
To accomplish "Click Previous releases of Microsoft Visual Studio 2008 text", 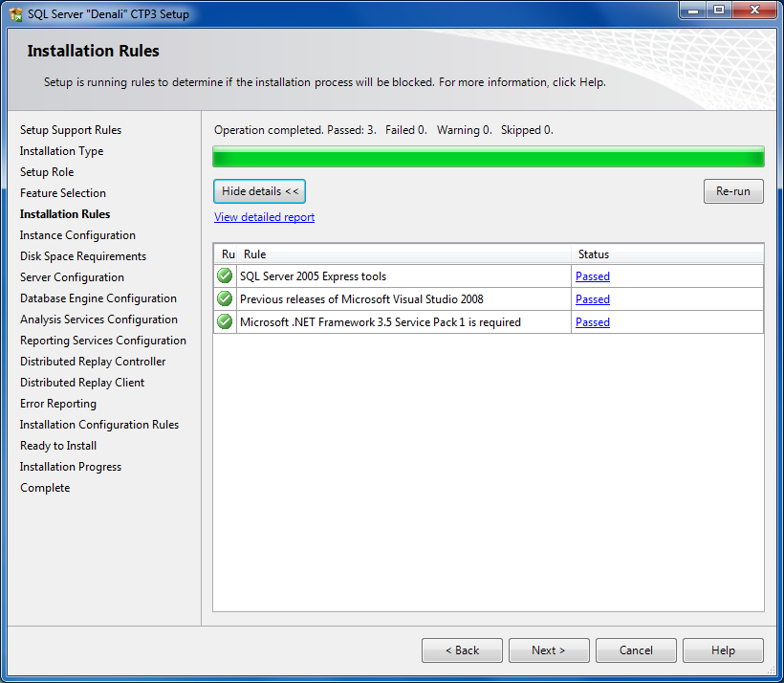I will (x=361, y=299).
